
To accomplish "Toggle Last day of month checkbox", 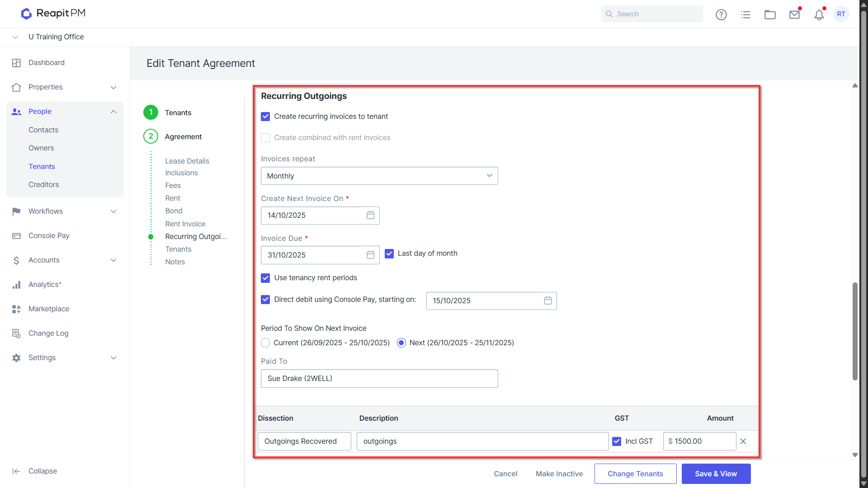I will [389, 253].
